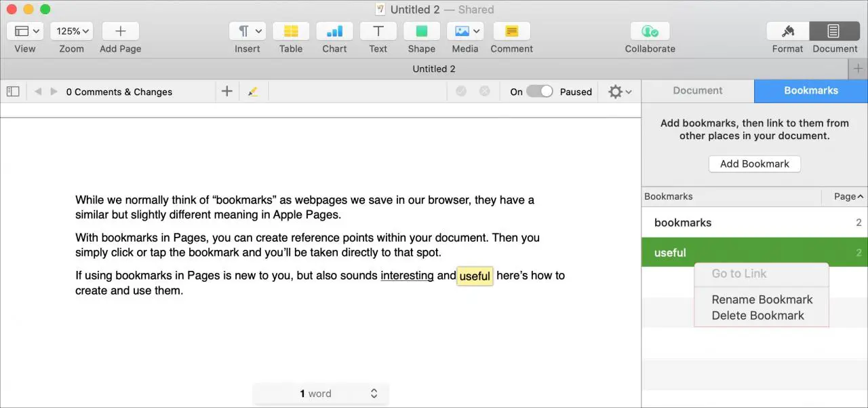The width and height of the screenshot is (868, 408).
Task: Choose Rename Bookmark from context menu
Action: tap(762, 299)
